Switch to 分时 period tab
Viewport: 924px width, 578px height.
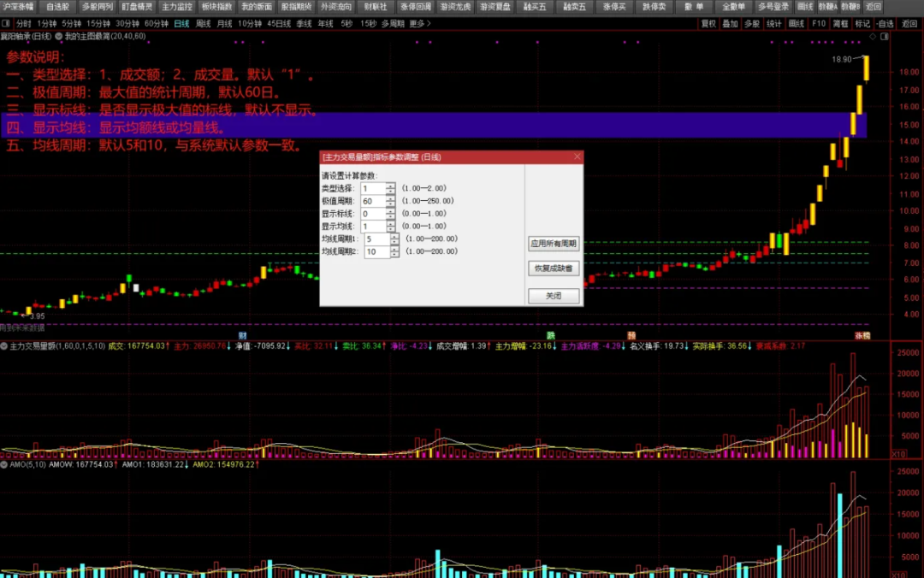click(x=24, y=24)
